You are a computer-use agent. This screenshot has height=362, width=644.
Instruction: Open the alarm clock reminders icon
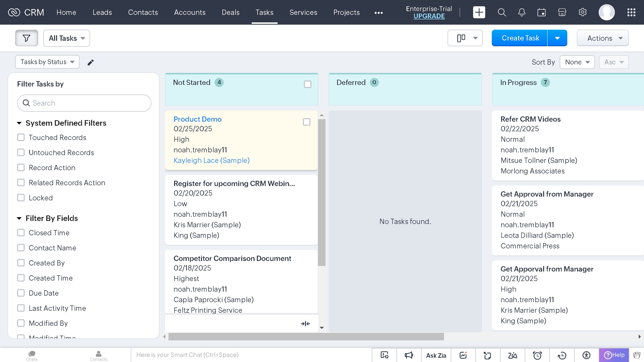(x=537, y=355)
